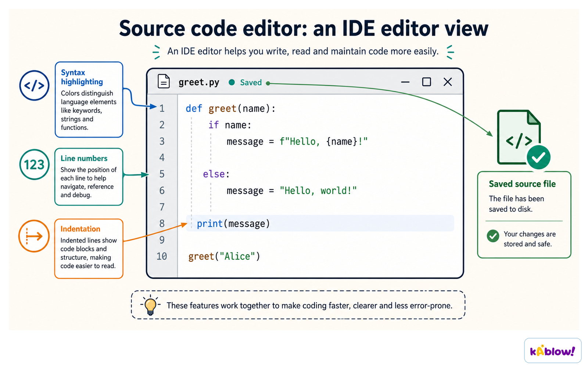
Task: Click the 'Line numbers' heading
Action: (84, 158)
